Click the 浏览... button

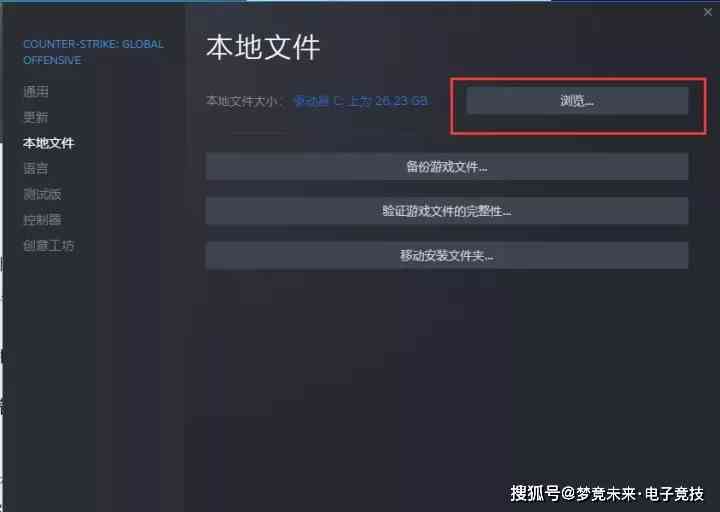pos(577,101)
